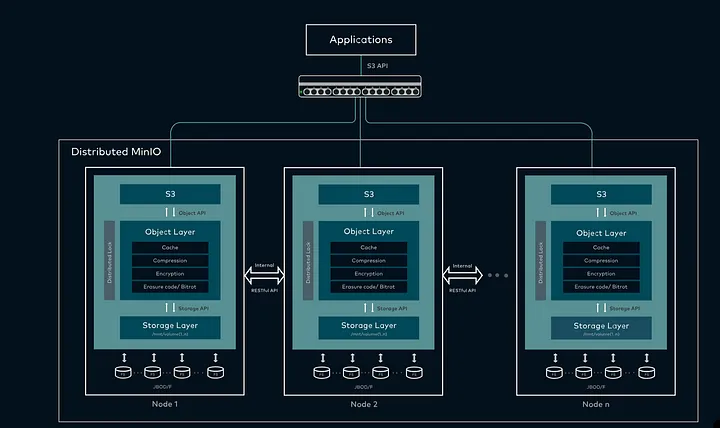Click the rightmost disk icon under Node 1
The width and height of the screenshot is (720, 428).
[x=215, y=372]
